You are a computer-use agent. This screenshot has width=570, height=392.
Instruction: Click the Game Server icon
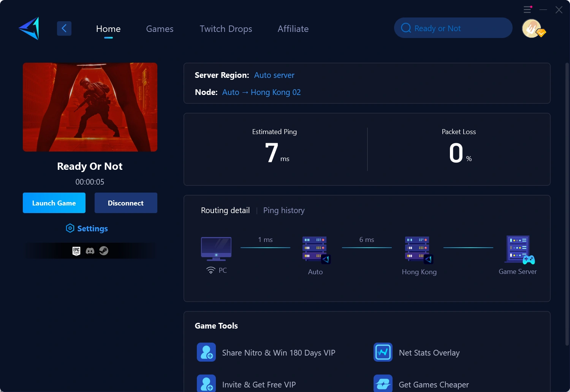[519, 250]
